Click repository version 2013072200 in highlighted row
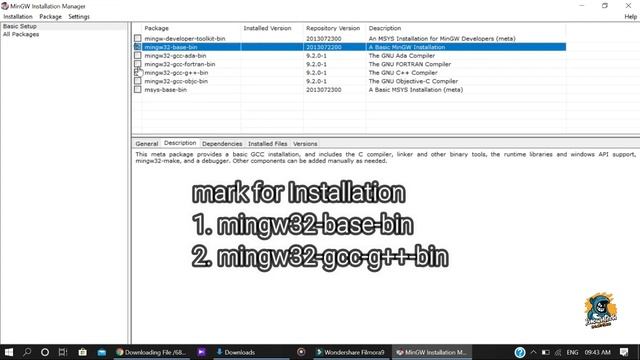Screen dimensions: 640x360 (x=324, y=47)
